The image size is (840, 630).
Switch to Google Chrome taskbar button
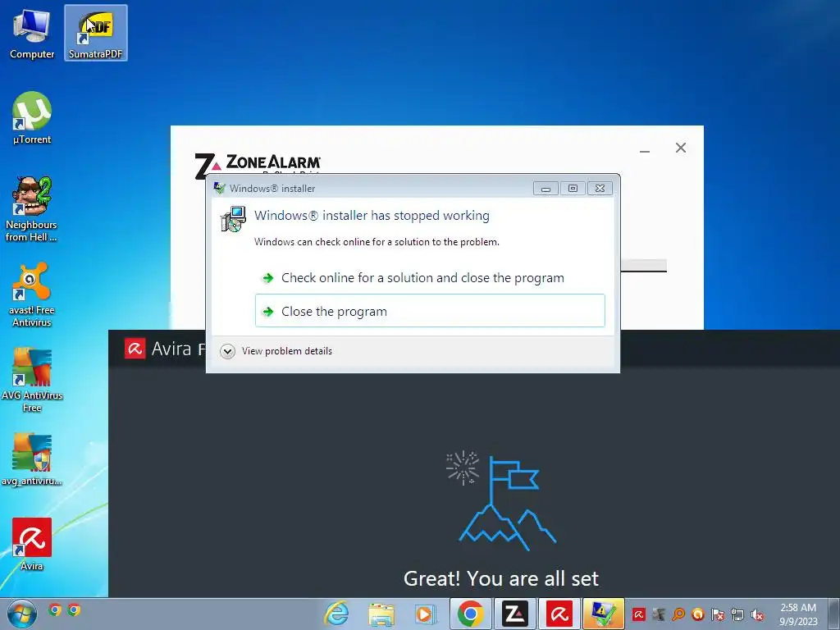tap(470, 614)
